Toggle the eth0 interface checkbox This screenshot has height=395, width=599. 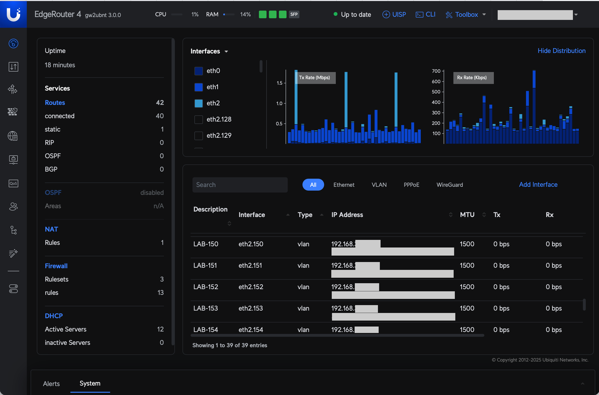pyautogui.click(x=199, y=71)
